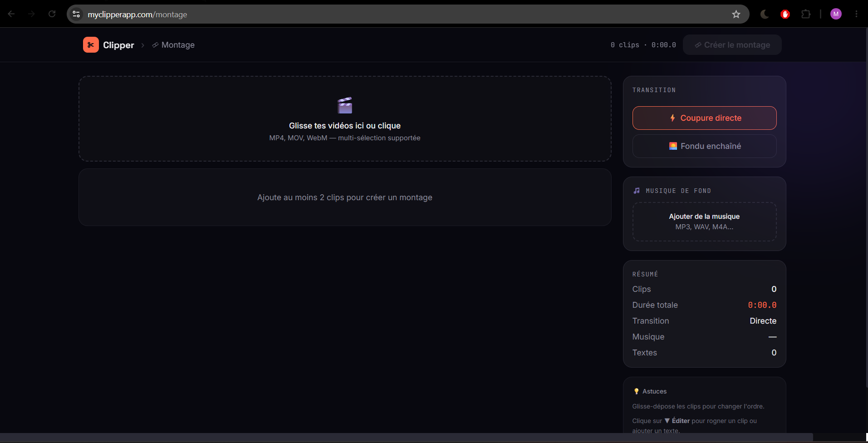Viewport: 868px width, 443px height.
Task: Click the Créer le montage button
Action: coord(732,45)
